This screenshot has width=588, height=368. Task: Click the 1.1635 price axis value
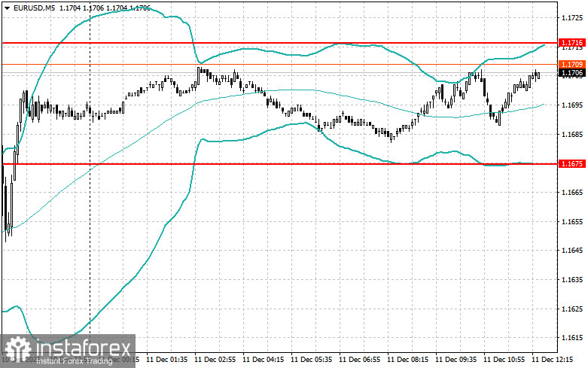click(x=571, y=279)
